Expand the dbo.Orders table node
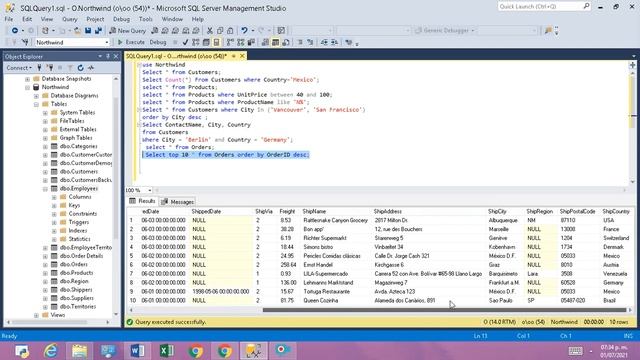This screenshot has height=360, width=640. [45, 264]
